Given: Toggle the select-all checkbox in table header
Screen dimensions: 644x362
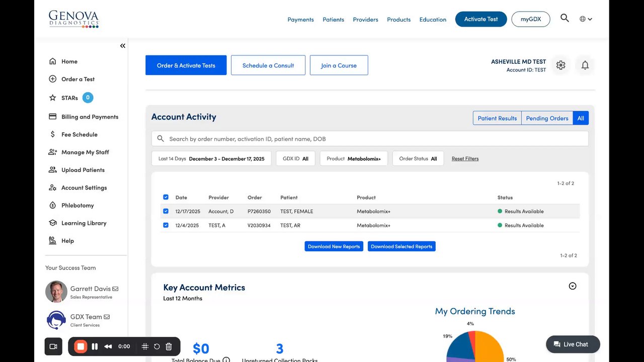Looking at the screenshot, I should [x=166, y=197].
